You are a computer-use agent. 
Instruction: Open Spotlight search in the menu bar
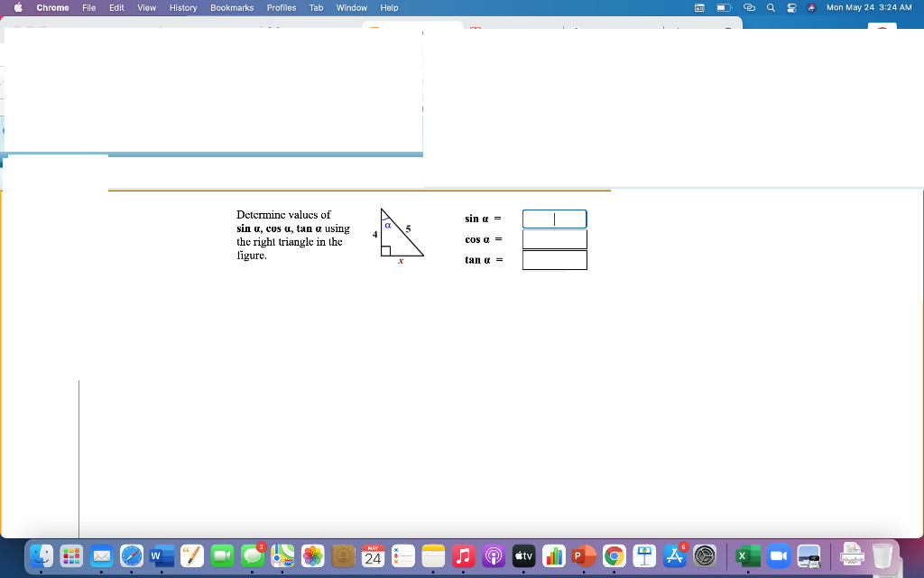pyautogui.click(x=769, y=7)
